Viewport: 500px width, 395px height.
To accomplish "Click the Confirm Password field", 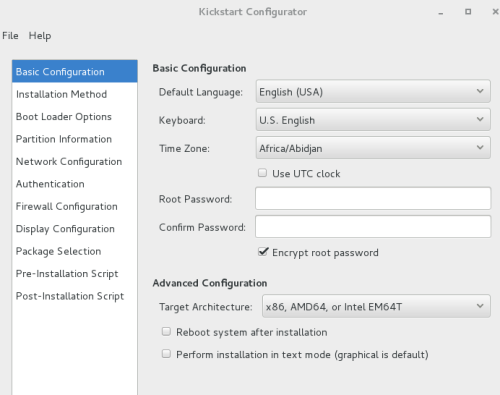I will pos(373,227).
